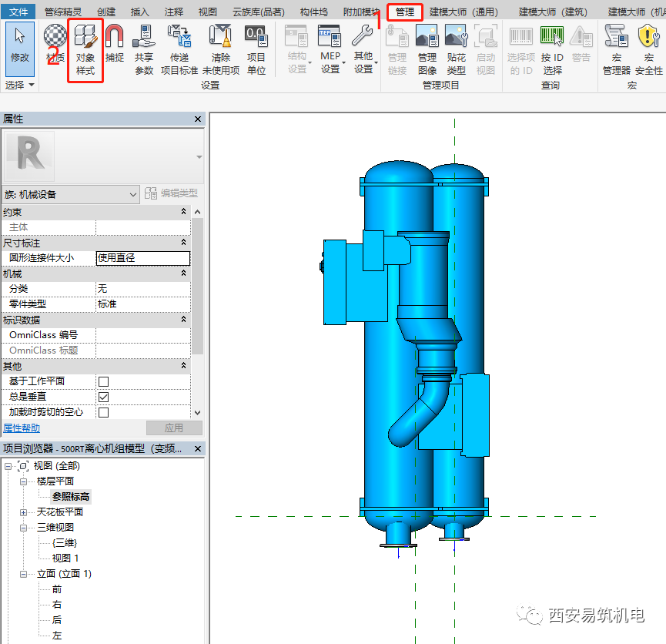
Task: Click 按ID选择 (Select by ID) icon
Action: tap(551, 48)
